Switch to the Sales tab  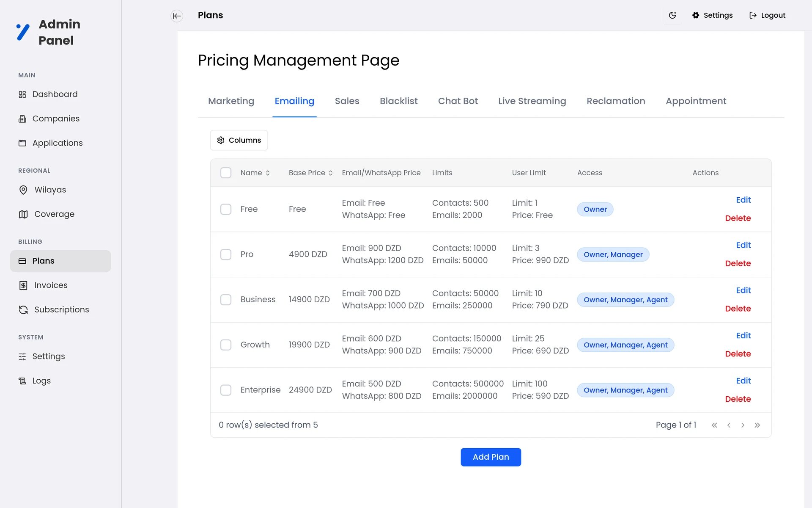pyautogui.click(x=347, y=101)
